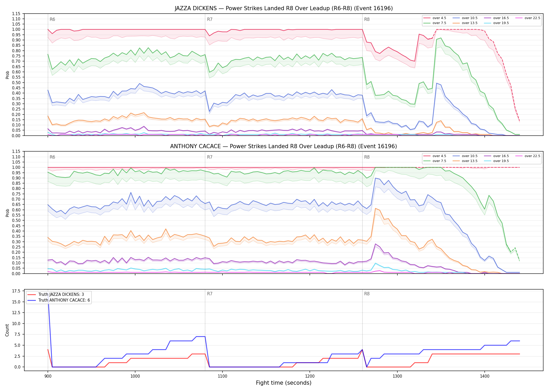
Task: Select 'over 19.5' legend entry in Cacace chart
Action: point(496,161)
